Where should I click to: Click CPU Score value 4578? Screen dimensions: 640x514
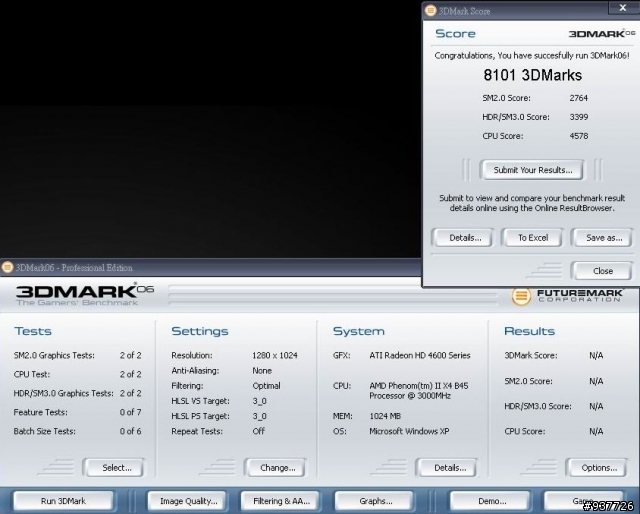tap(578, 136)
